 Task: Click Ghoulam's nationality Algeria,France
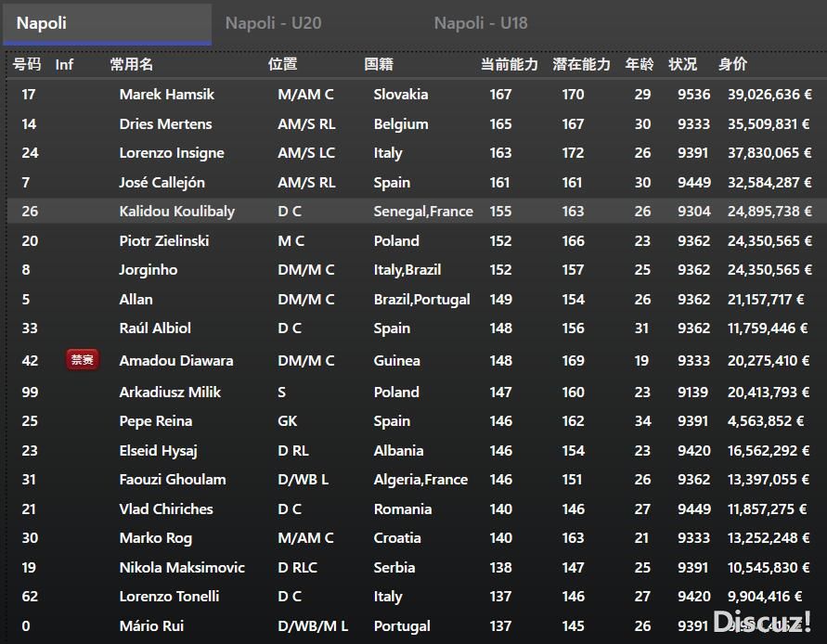point(420,480)
